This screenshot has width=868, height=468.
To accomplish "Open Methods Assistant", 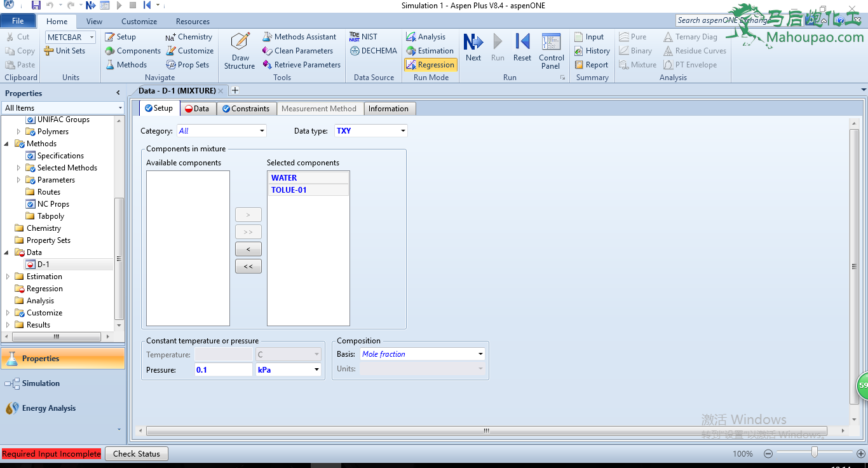I will (x=299, y=37).
